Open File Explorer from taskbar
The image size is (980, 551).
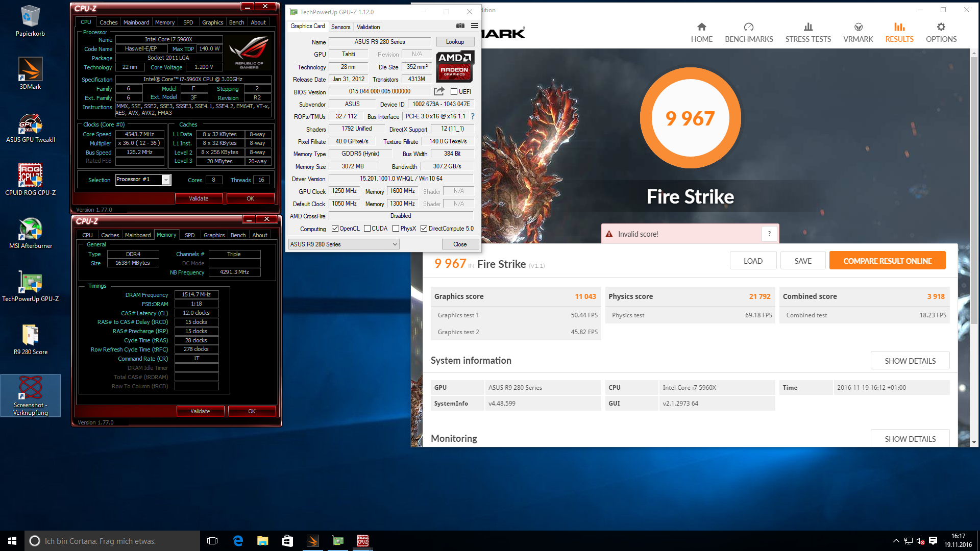coord(263,541)
